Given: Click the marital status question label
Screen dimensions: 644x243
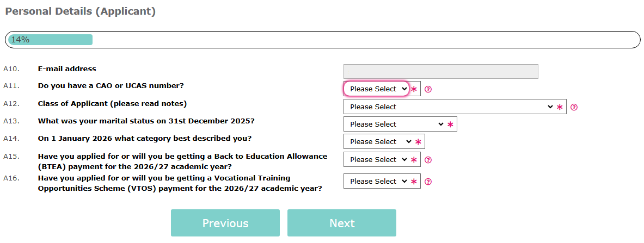Looking at the screenshot, I should (146, 121).
